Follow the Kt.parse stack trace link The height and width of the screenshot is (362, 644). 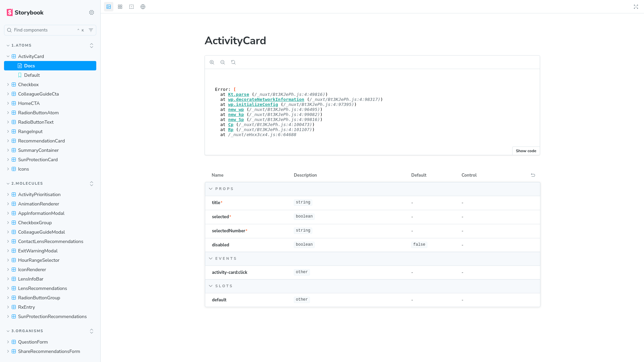pyautogui.click(x=238, y=95)
